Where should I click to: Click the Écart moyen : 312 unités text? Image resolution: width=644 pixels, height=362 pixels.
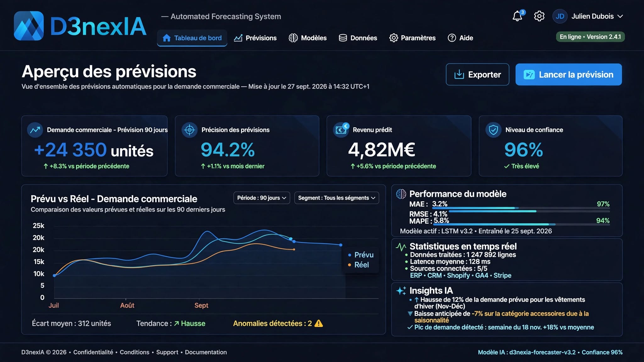tap(71, 323)
